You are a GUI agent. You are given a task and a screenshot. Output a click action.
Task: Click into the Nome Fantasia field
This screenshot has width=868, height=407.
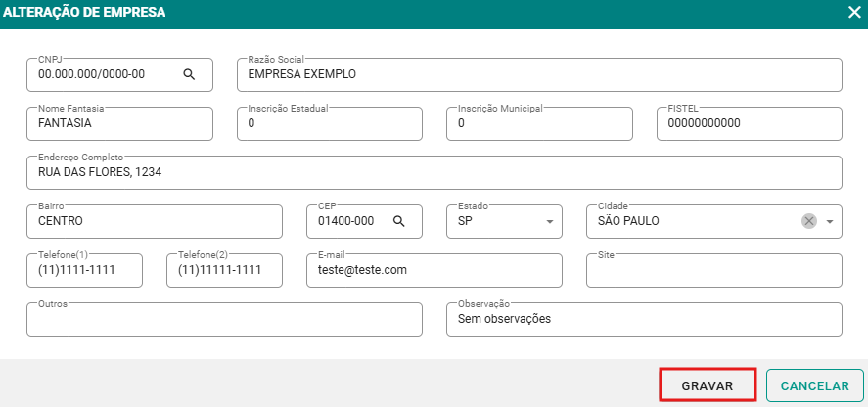pyautogui.click(x=119, y=123)
